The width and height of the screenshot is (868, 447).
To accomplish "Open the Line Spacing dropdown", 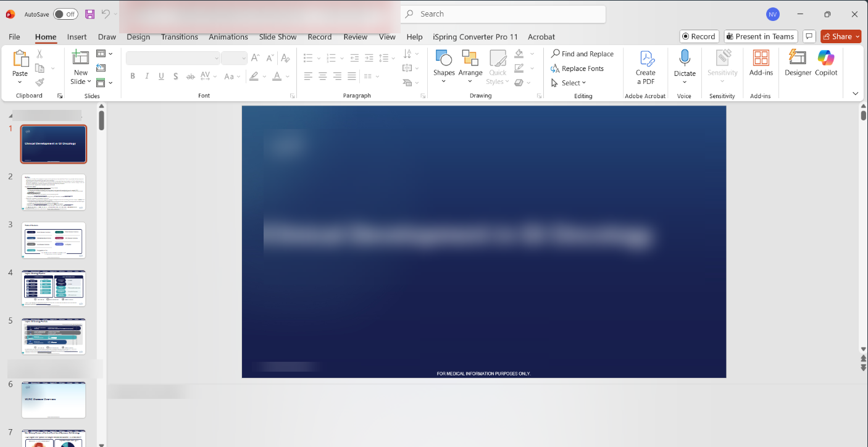I will pos(387,58).
